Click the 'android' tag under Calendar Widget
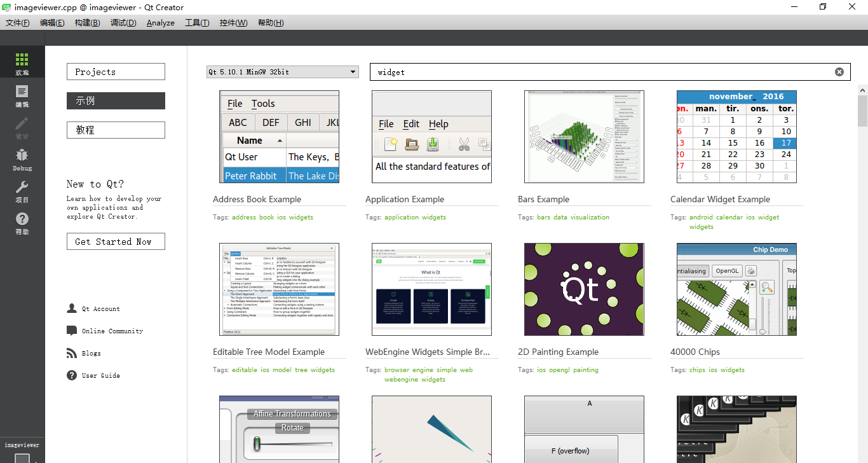The image size is (868, 463). click(702, 218)
